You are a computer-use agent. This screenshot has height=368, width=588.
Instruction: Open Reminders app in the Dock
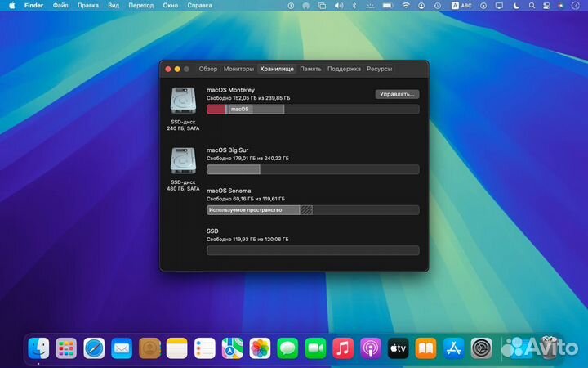[x=204, y=348]
